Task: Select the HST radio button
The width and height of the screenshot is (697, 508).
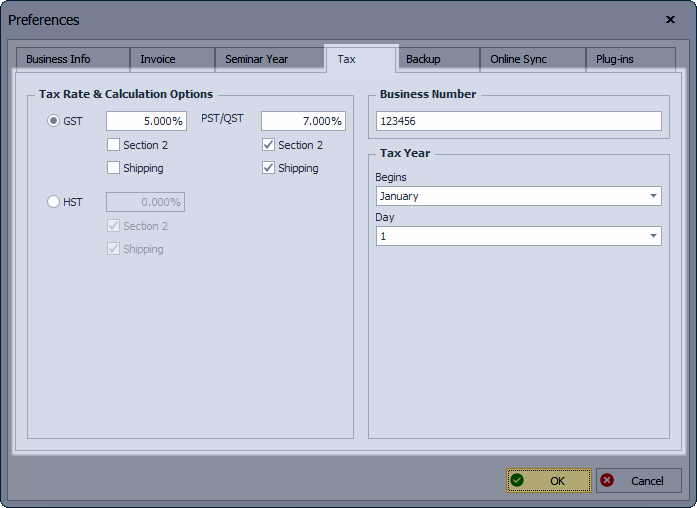Action: tap(53, 202)
